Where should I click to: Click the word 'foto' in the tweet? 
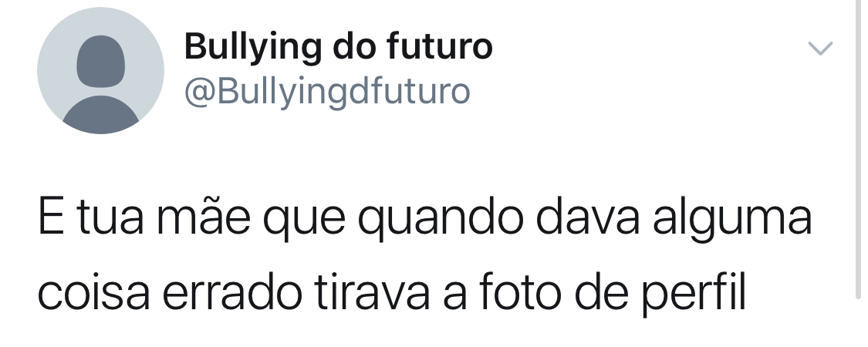pos(520,293)
